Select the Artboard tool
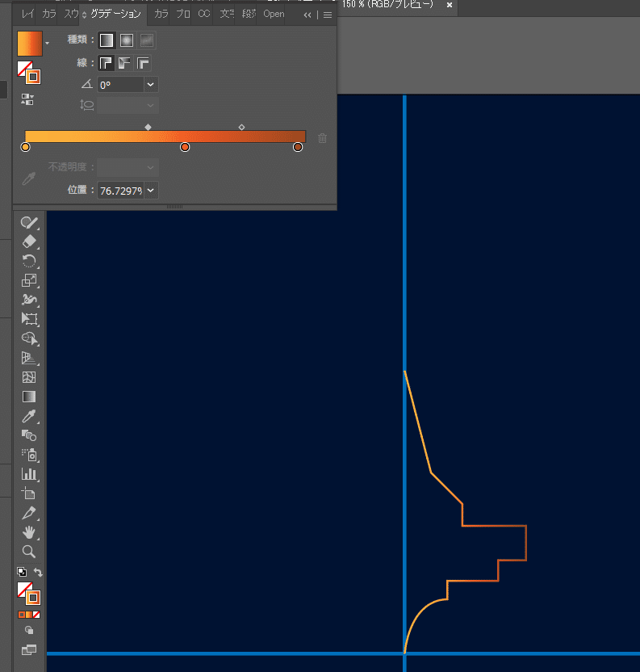Screen dimensions: 640x672 [x=29, y=493]
